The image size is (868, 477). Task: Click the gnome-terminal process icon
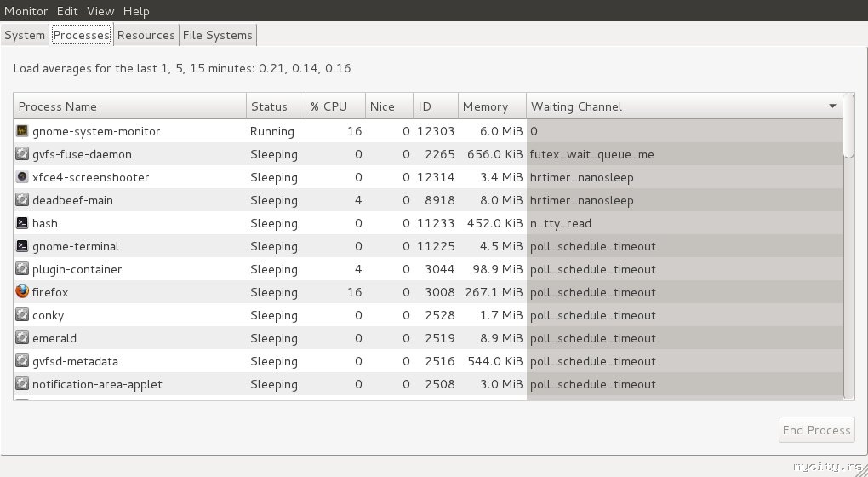22,246
